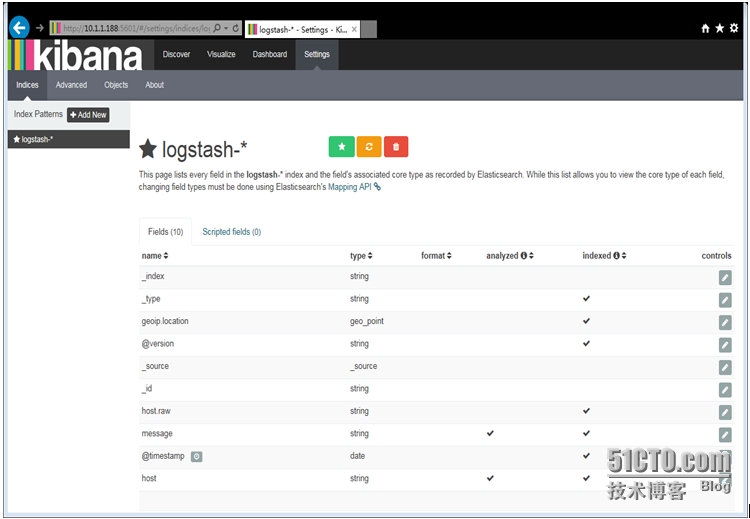Click the indexed checkmark for _type
This screenshot has width=750, height=519.
(x=586, y=298)
